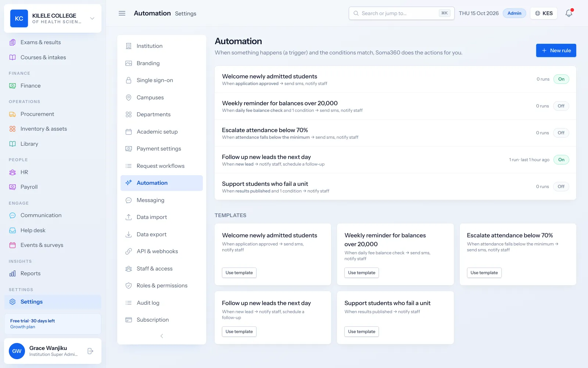Use template for Weekly reminder for balances
This screenshot has height=368, width=588.
(x=362, y=273)
